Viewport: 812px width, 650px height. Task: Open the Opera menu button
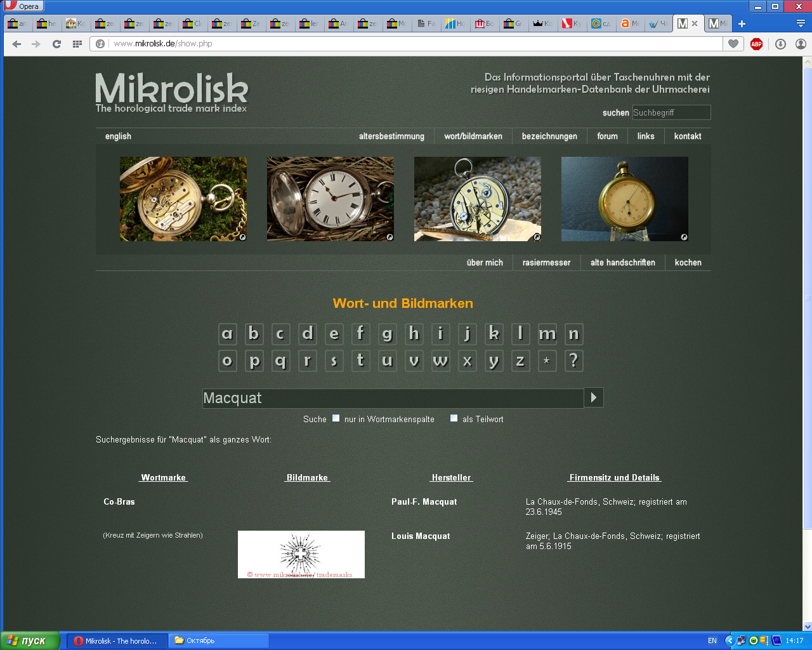point(23,6)
